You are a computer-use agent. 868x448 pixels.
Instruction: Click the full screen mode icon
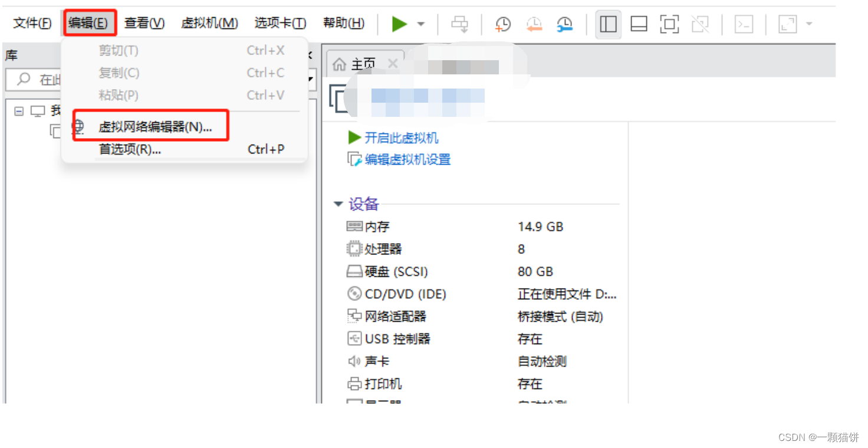click(669, 24)
